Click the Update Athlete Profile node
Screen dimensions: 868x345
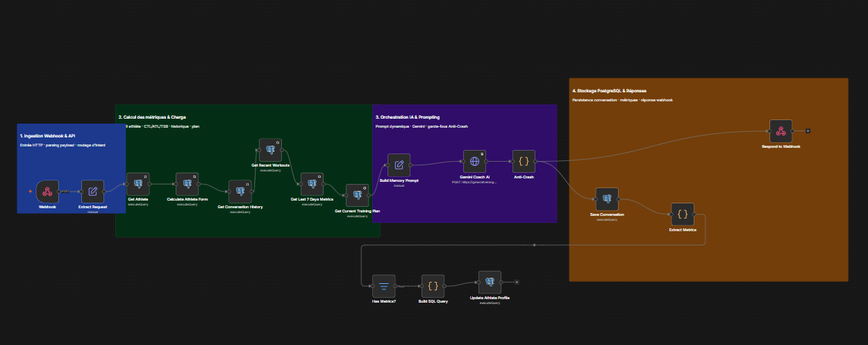point(490,282)
